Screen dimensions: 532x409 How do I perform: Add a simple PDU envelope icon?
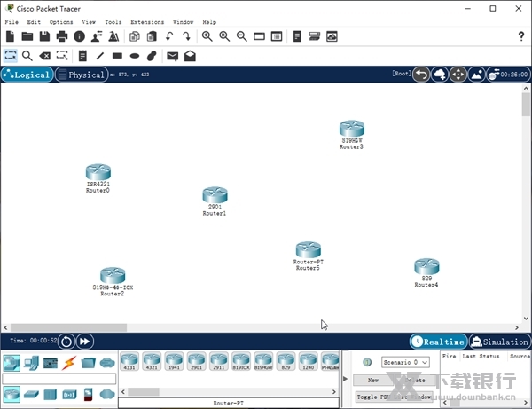172,55
